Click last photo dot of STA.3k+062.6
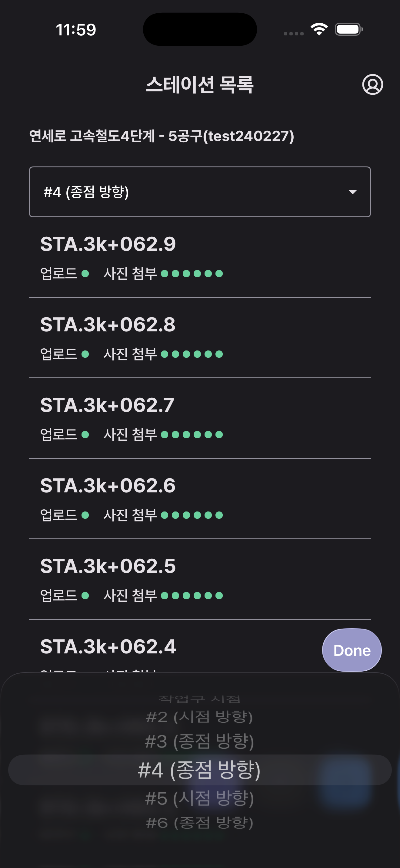Screen dimensions: 400x868 click(x=219, y=515)
